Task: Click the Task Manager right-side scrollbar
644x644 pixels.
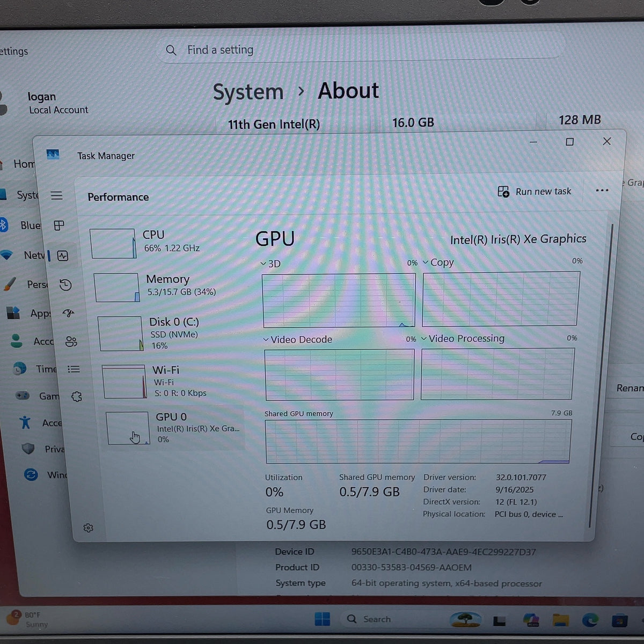Action: click(602, 376)
